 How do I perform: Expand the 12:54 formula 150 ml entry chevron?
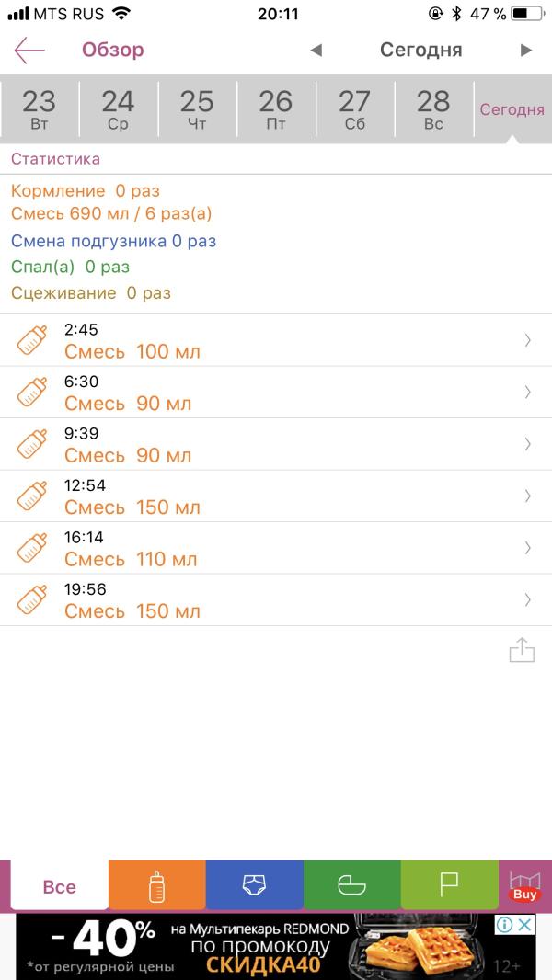[527, 496]
